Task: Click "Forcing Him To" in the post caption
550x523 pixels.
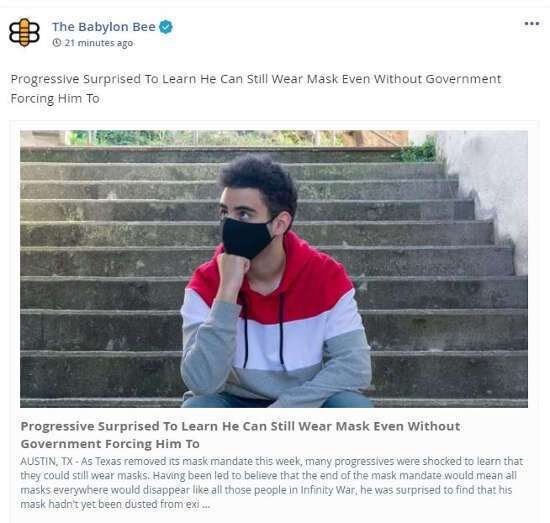Action: (x=55, y=99)
